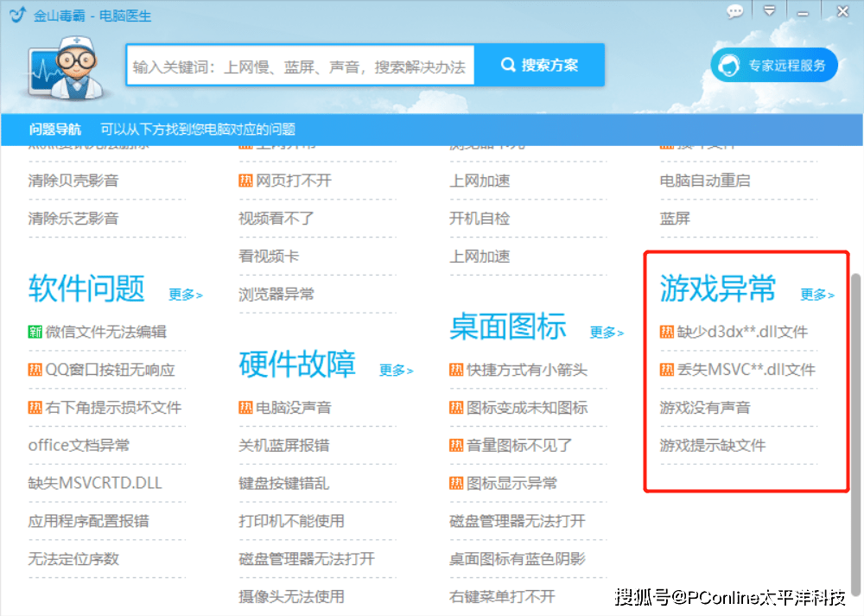Open the title bar dropdown menu icon
Image resolution: width=864 pixels, height=616 pixels.
pos(769,12)
